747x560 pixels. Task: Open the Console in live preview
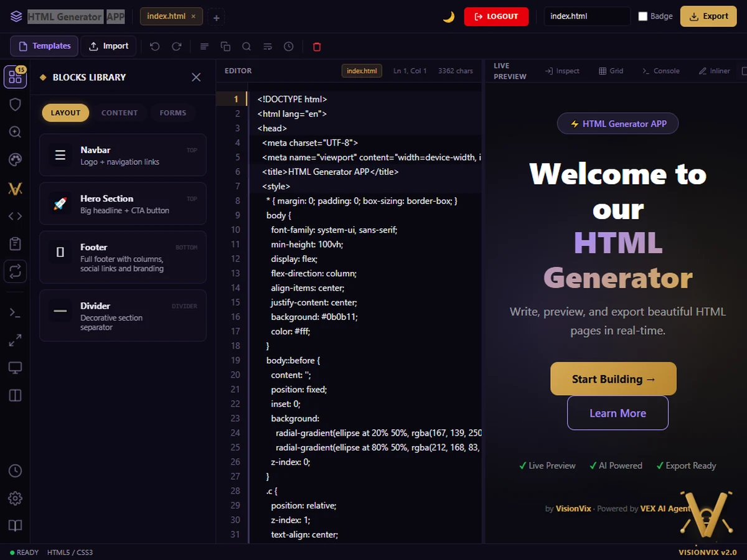click(661, 71)
